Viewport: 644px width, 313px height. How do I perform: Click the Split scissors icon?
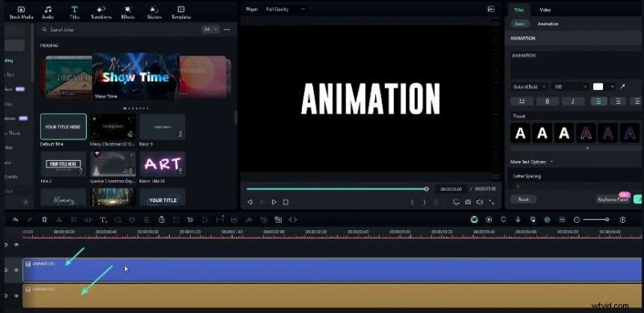point(59,220)
